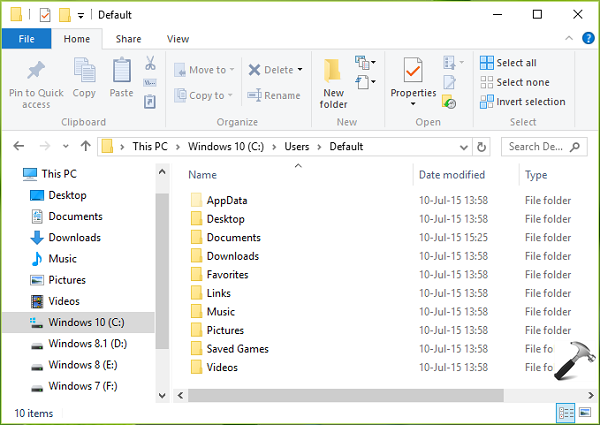This screenshot has height=425, width=600.
Task: Click the Downloads arrow icon in sidebar
Action: click(37, 238)
